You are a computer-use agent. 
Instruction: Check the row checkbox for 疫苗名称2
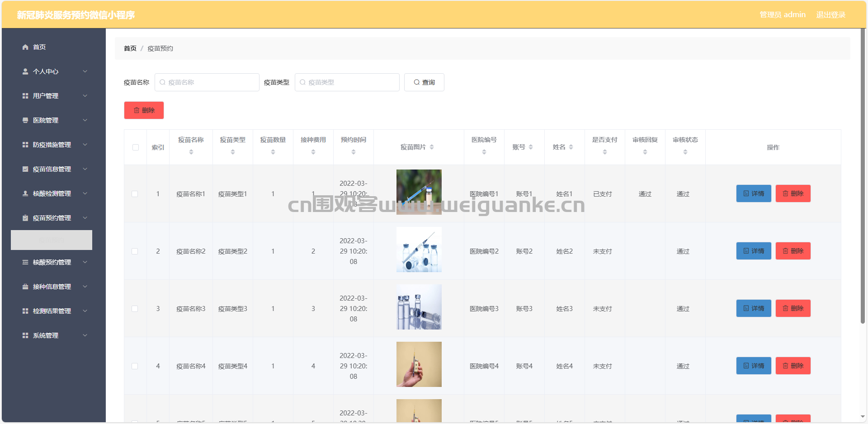[135, 251]
